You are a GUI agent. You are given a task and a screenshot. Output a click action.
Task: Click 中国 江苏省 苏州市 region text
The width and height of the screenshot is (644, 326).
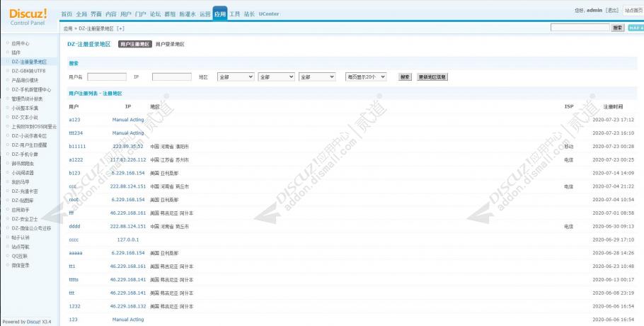pos(170,159)
